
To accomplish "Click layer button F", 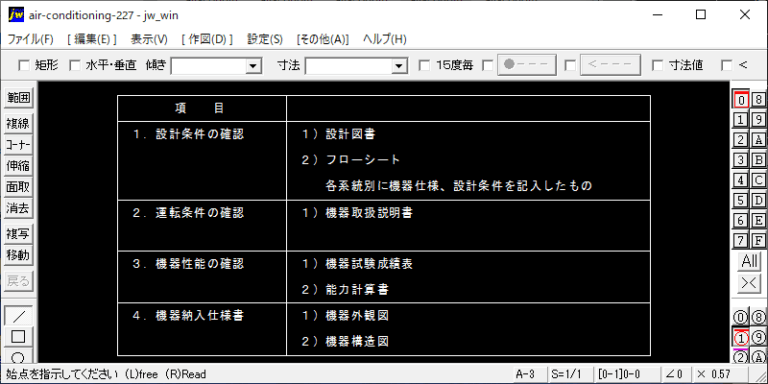I will pos(758,240).
